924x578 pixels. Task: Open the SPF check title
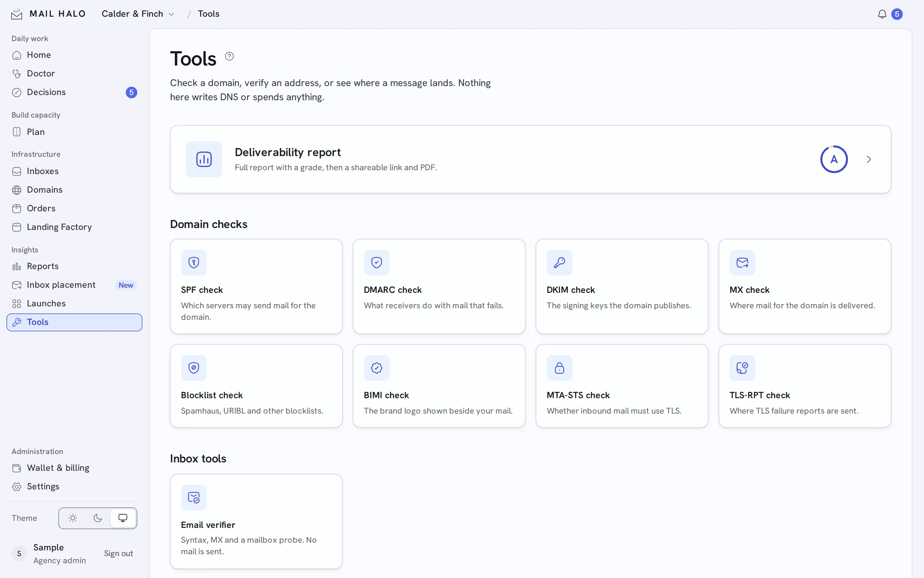pos(202,290)
